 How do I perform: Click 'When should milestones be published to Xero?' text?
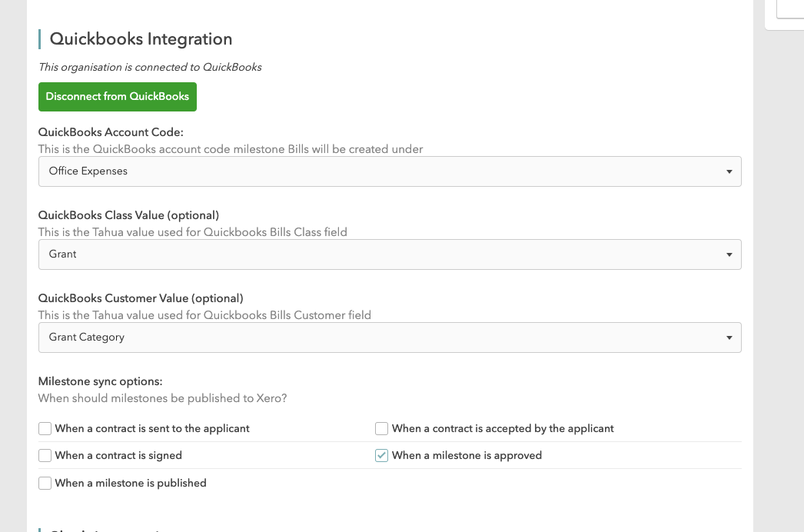[x=162, y=398]
